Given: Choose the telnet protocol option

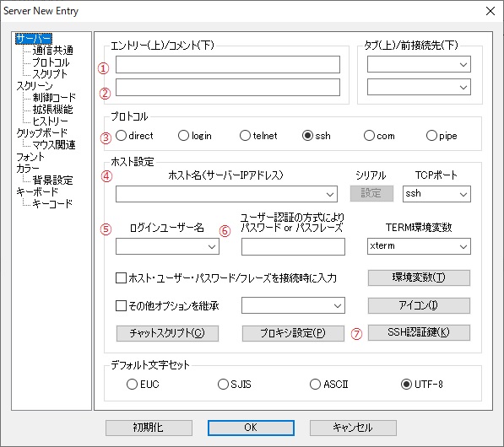Looking at the screenshot, I should tap(245, 136).
